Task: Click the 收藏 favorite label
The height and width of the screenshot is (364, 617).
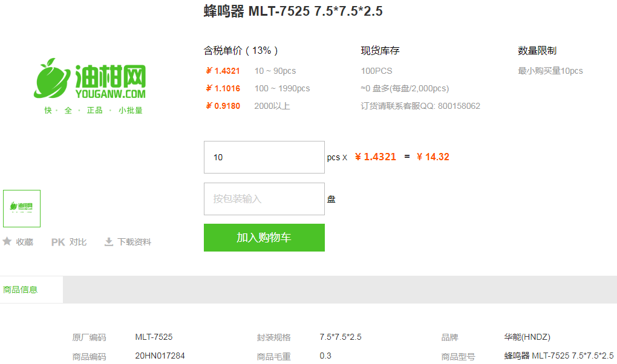Action: (25, 242)
